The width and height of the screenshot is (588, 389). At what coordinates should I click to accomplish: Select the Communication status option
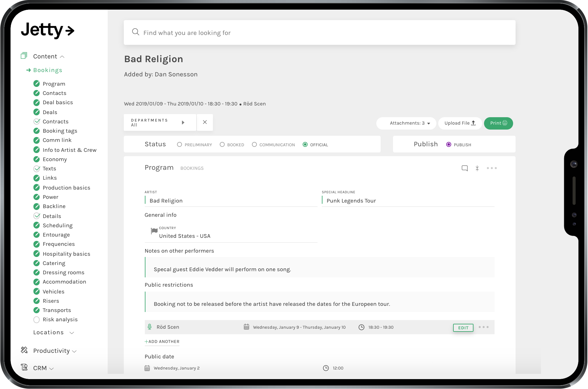click(254, 145)
